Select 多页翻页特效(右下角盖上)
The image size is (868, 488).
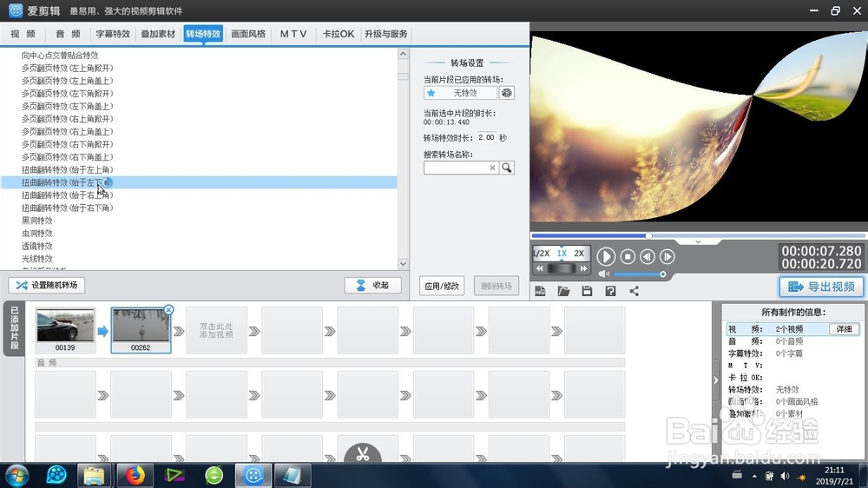point(67,157)
